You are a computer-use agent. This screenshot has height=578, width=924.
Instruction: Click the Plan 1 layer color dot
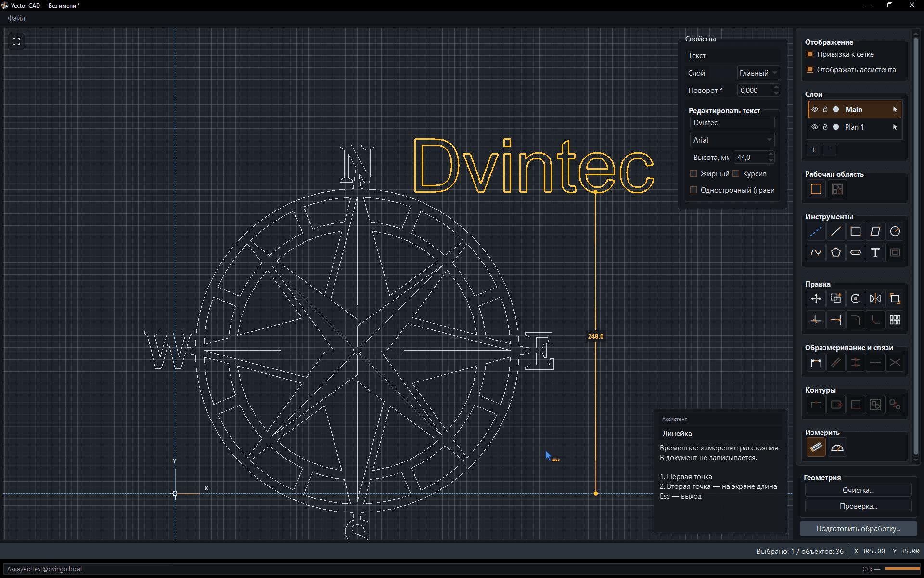836,127
